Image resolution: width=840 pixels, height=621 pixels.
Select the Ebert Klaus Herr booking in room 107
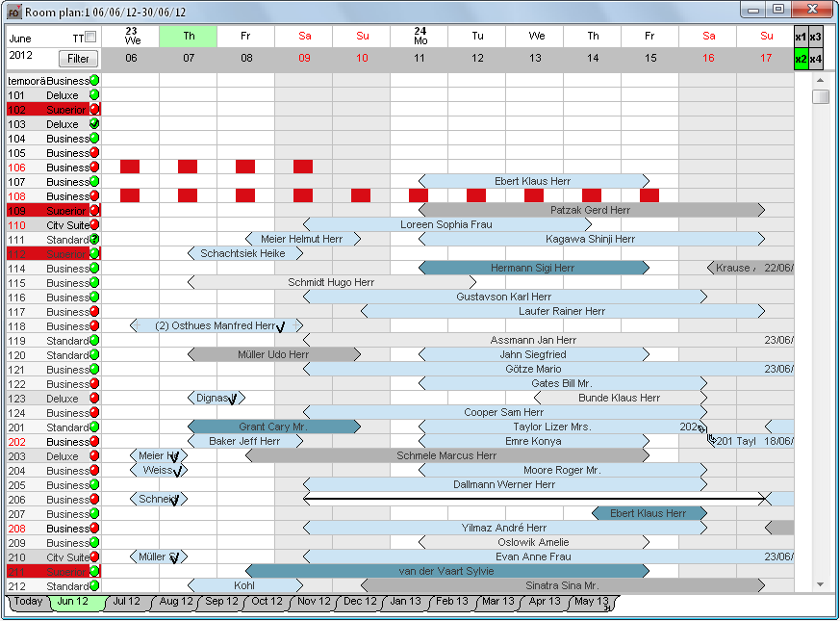click(x=534, y=181)
